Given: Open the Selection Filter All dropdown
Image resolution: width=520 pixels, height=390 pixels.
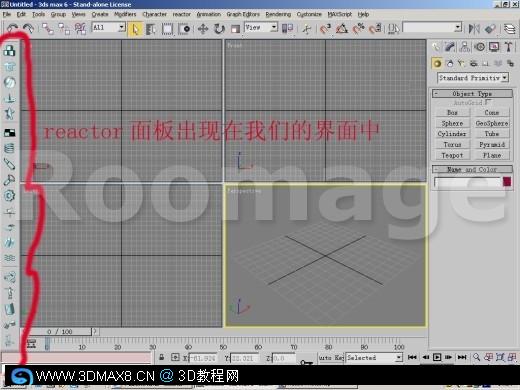Looking at the screenshot, I should (108, 27).
